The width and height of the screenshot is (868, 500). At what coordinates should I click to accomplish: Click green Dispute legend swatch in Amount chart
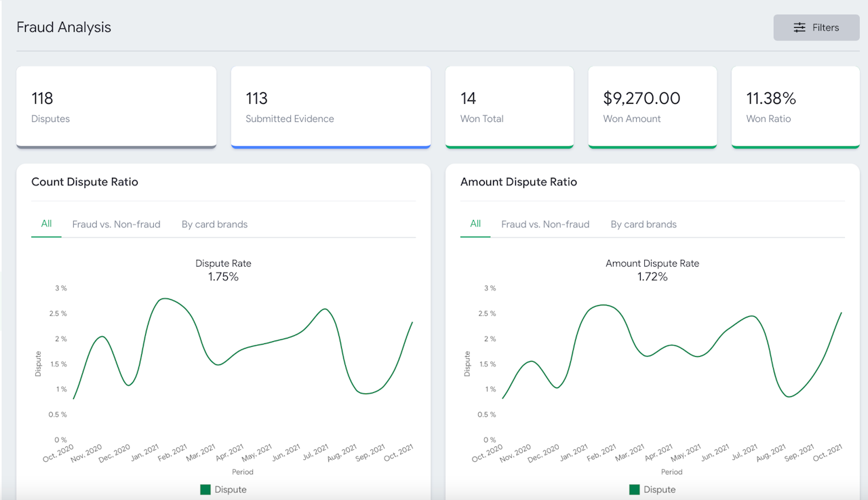(x=635, y=490)
